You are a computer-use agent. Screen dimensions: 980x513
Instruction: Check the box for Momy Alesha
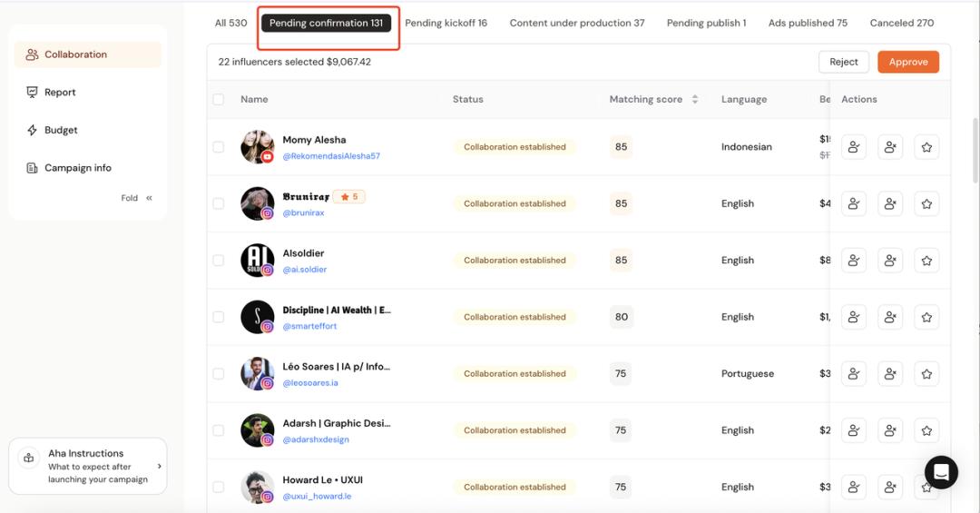(x=218, y=147)
